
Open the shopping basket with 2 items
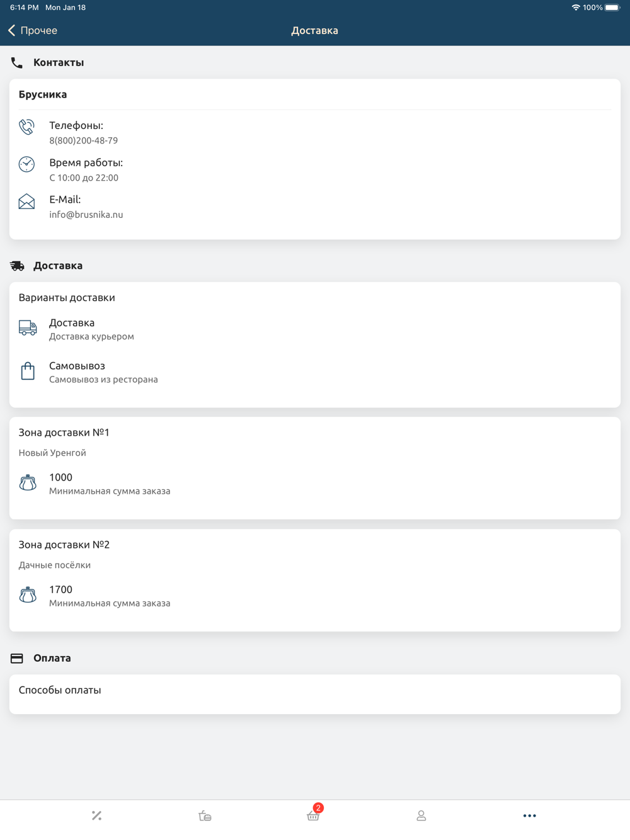[314, 814]
